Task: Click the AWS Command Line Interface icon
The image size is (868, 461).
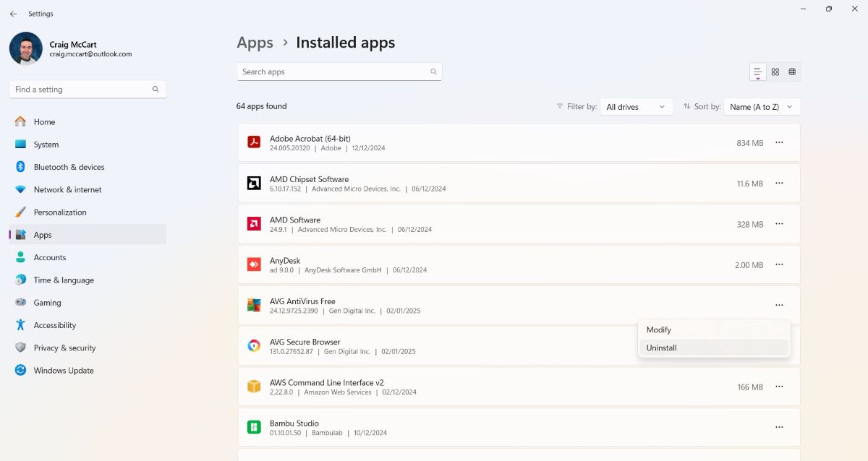Action: point(254,387)
